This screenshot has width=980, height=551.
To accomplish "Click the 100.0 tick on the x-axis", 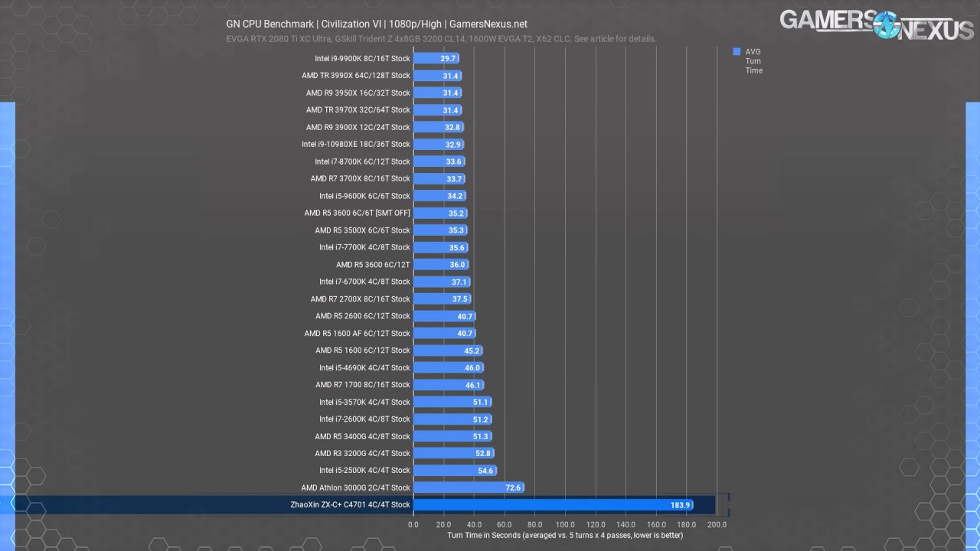I will (565, 525).
